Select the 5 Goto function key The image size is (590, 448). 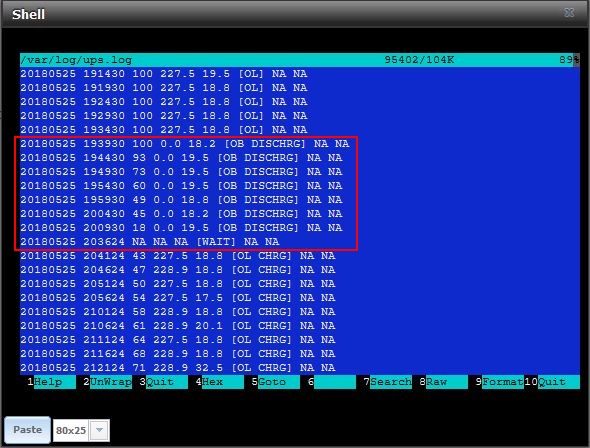275,382
